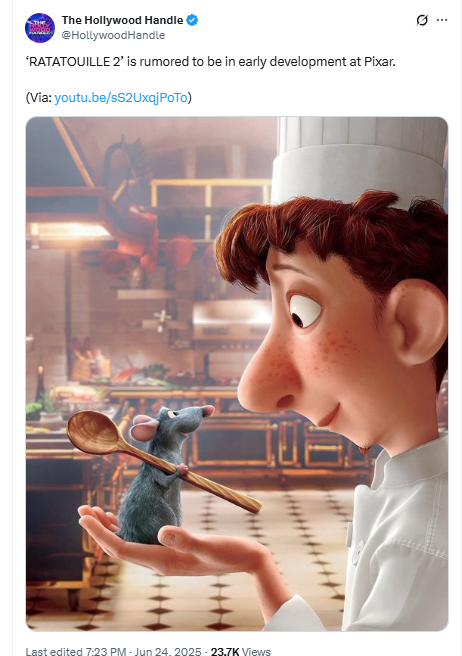Viewport: 462px width, 656px height.
Task: Click the blue verified badge
Action: point(192,20)
